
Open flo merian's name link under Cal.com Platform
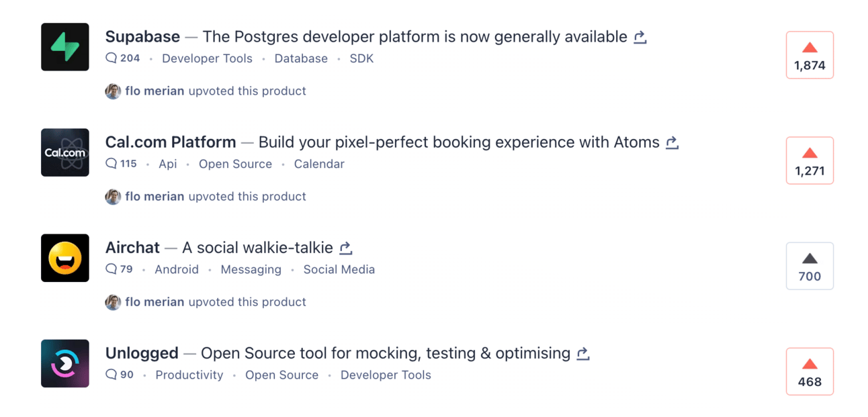click(155, 196)
